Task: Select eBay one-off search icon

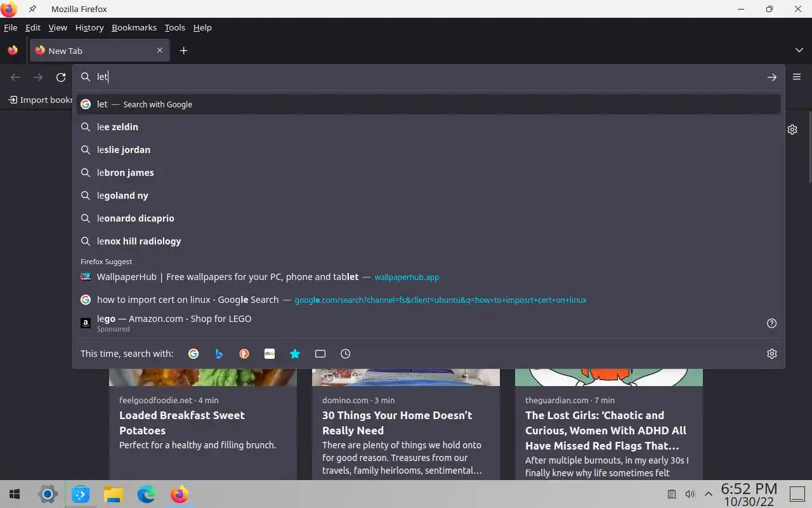Action: pyautogui.click(x=270, y=354)
